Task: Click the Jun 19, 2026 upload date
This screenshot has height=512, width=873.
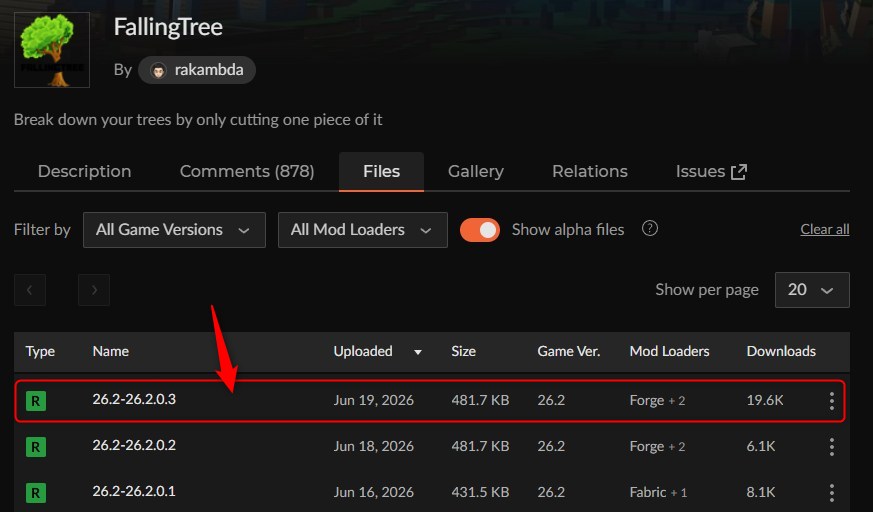Action: (374, 400)
